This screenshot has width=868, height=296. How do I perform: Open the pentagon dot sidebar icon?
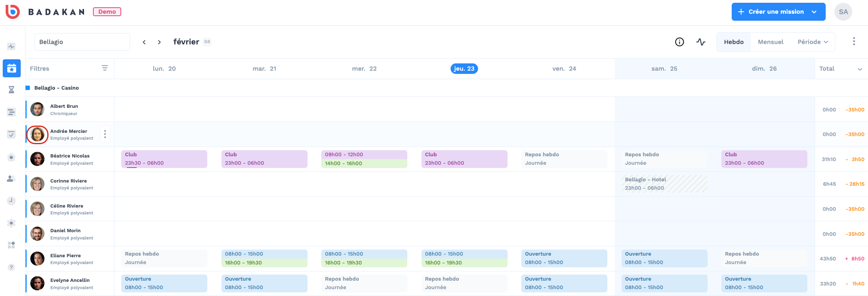[x=11, y=157]
